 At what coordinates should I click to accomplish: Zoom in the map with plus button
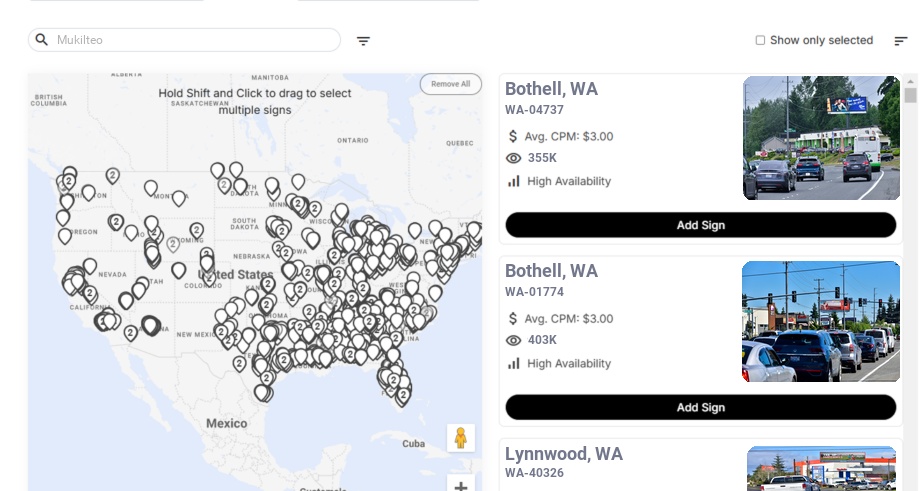[460, 486]
